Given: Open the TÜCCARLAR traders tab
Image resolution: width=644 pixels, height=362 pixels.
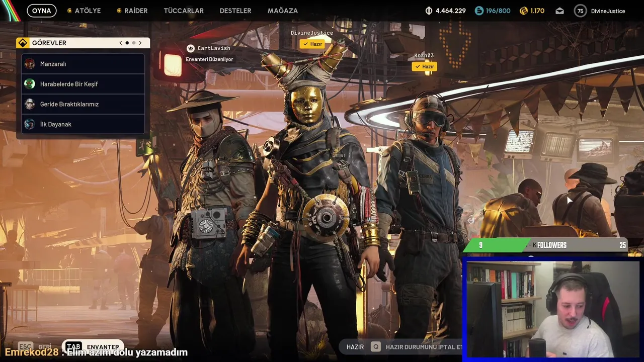Looking at the screenshot, I should (184, 11).
